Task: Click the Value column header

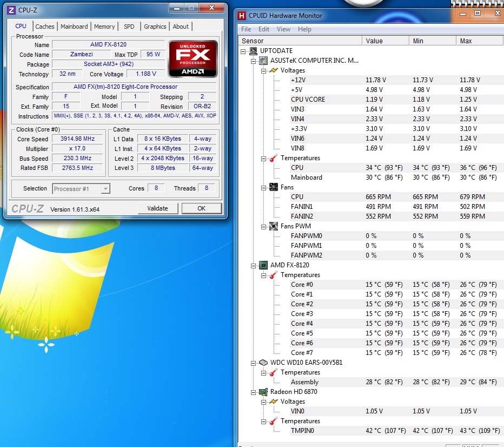Action: (x=386, y=41)
